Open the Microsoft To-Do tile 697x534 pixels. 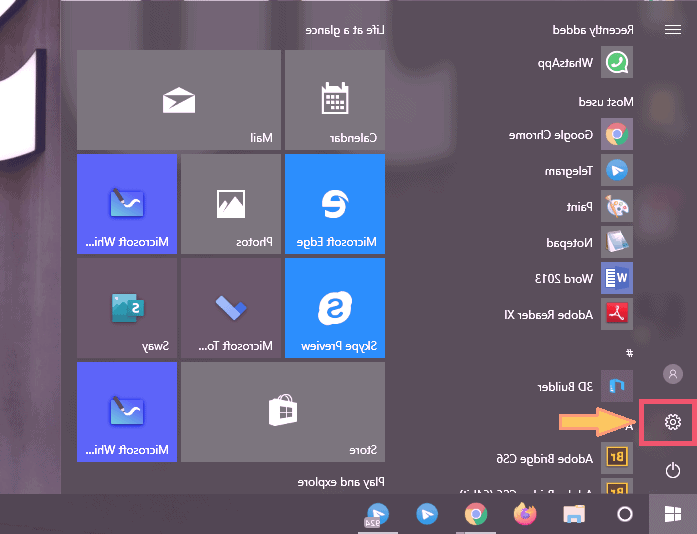[x=231, y=308]
